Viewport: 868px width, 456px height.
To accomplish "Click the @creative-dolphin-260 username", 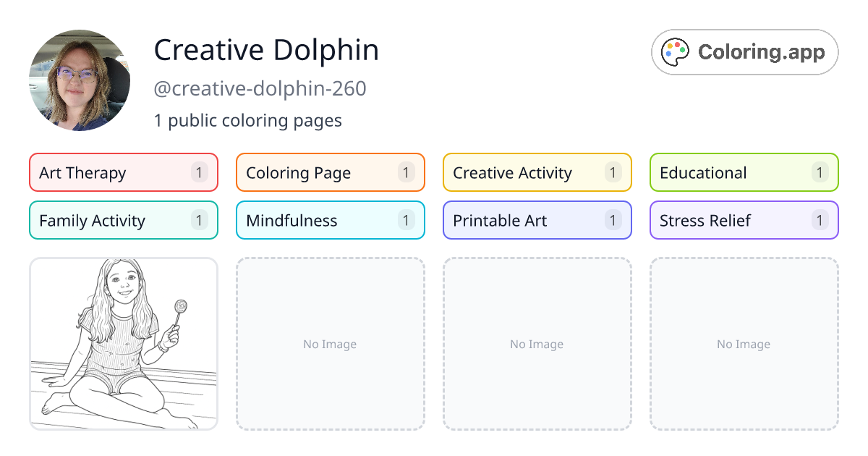I will tap(259, 88).
